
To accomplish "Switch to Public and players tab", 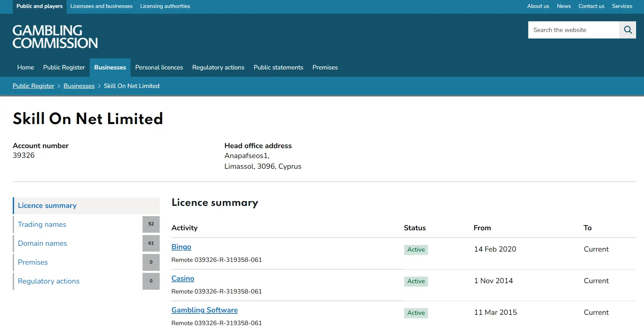I will pyautogui.click(x=39, y=6).
